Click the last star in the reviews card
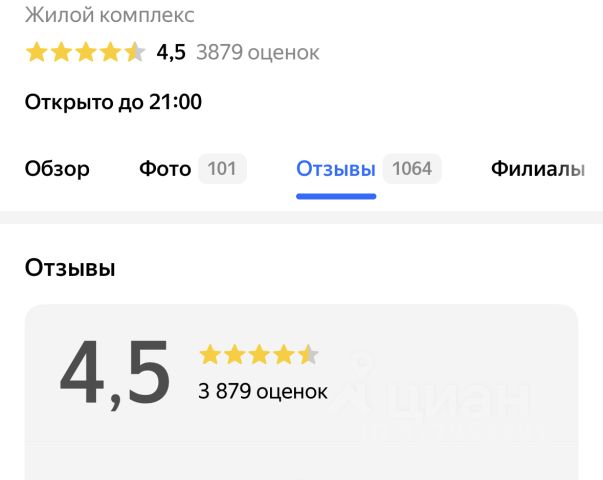This screenshot has height=480, width=603. 308,354
